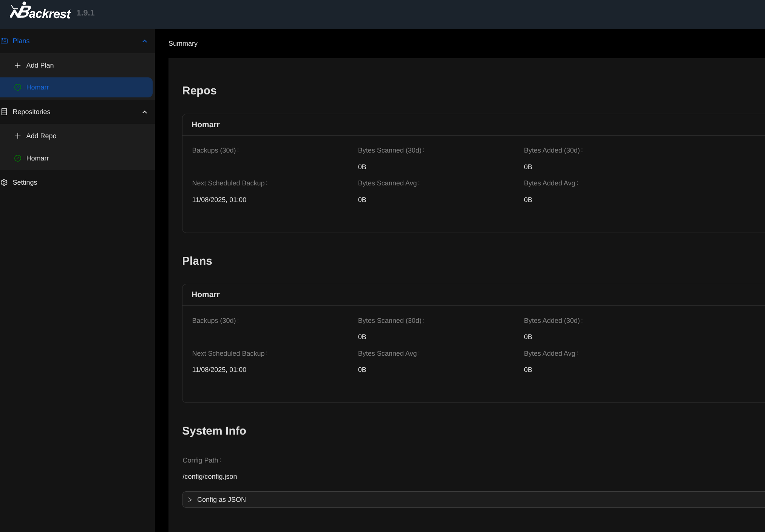Click the Summary breadcrumb label
765x532 pixels.
[183, 43]
